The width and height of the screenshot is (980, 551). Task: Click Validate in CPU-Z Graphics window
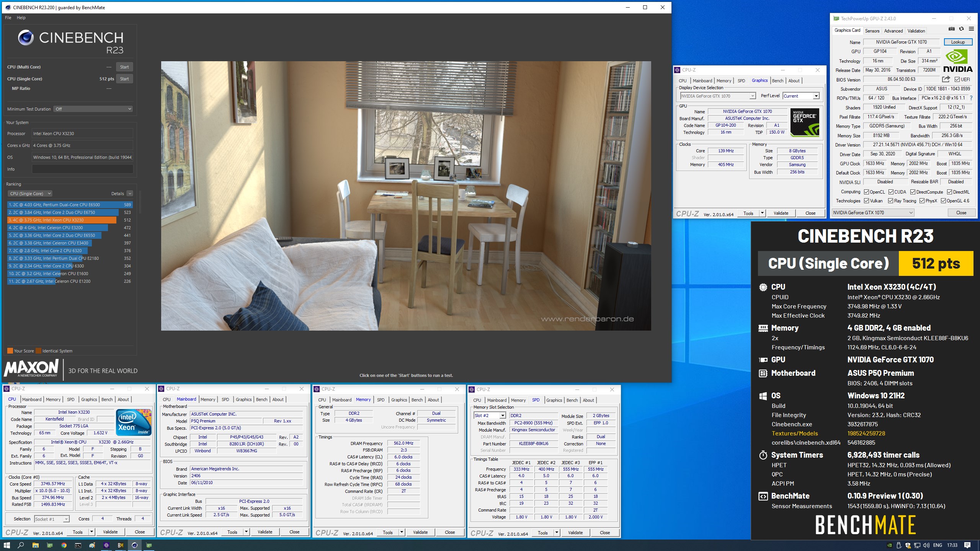click(x=781, y=213)
